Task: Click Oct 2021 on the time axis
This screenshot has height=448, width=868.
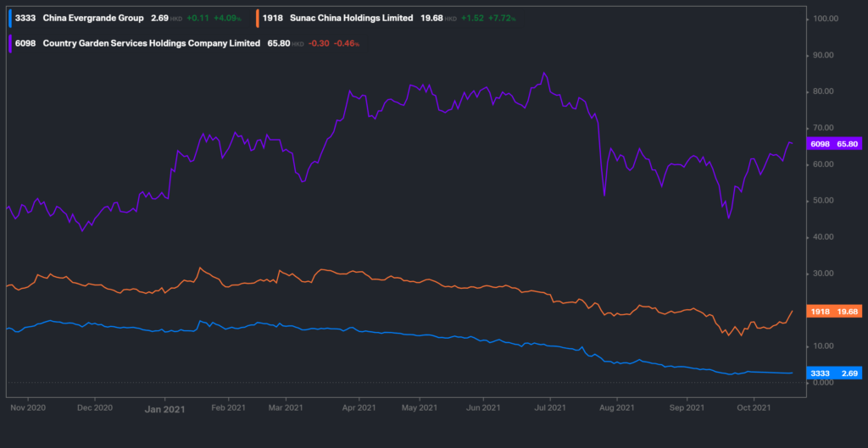Action: 754,407
